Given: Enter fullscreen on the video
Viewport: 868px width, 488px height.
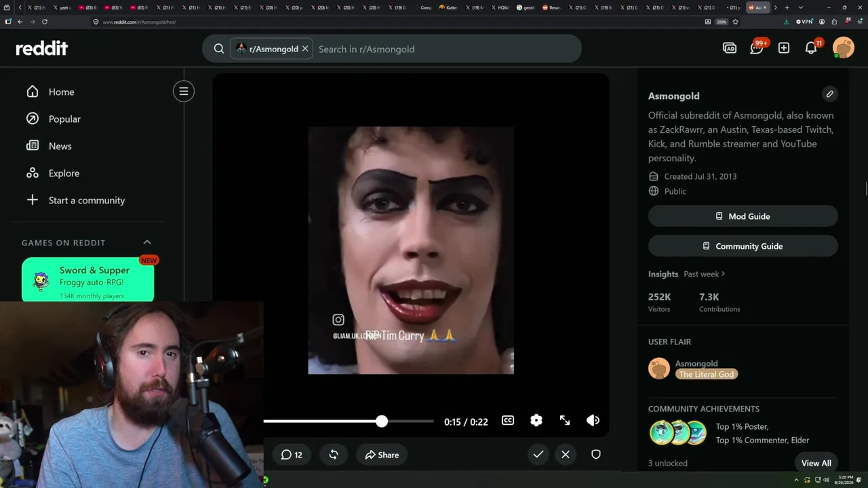Looking at the screenshot, I should (565, 421).
